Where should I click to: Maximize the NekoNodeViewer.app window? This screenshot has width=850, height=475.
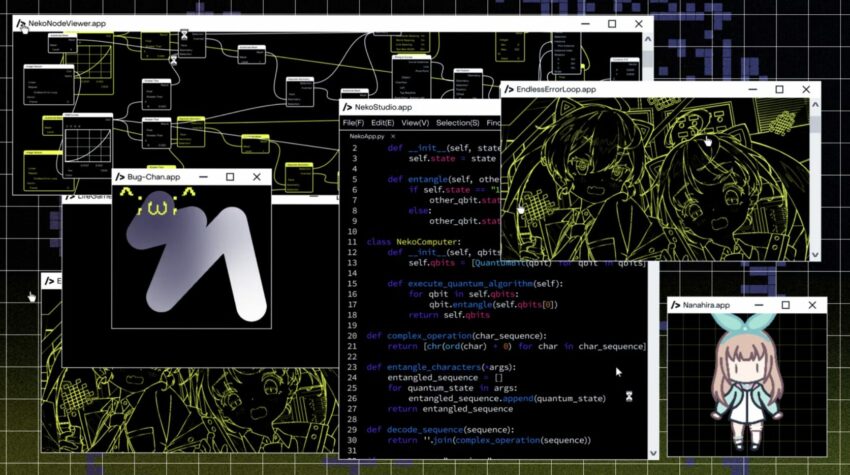612,24
